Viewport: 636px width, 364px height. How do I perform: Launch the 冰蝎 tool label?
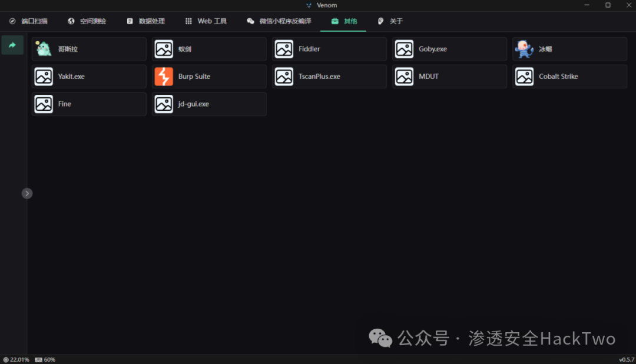coord(545,49)
